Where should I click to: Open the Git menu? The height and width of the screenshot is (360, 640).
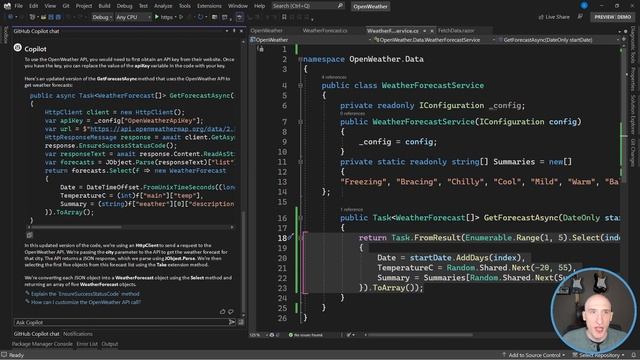click(x=66, y=6)
